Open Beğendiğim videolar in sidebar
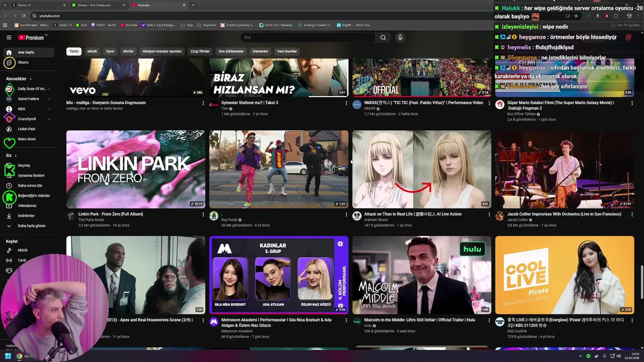644x362 pixels. point(29,196)
